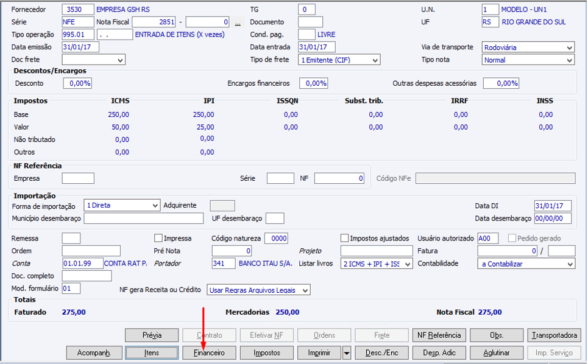Click the NF Referência button
This screenshot has height=364, width=588.
439,335
